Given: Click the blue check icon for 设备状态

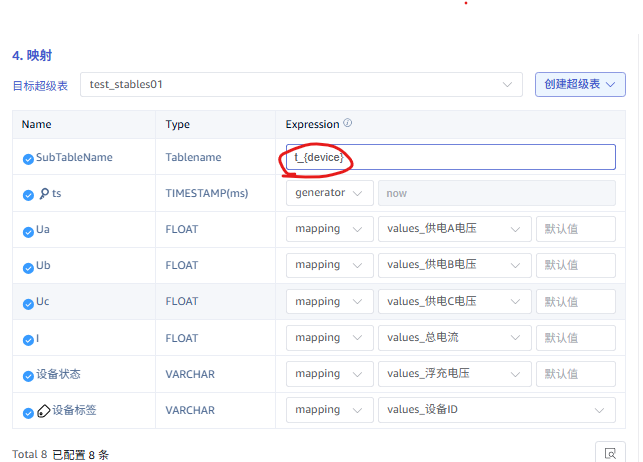Looking at the screenshot, I should [x=28, y=374].
